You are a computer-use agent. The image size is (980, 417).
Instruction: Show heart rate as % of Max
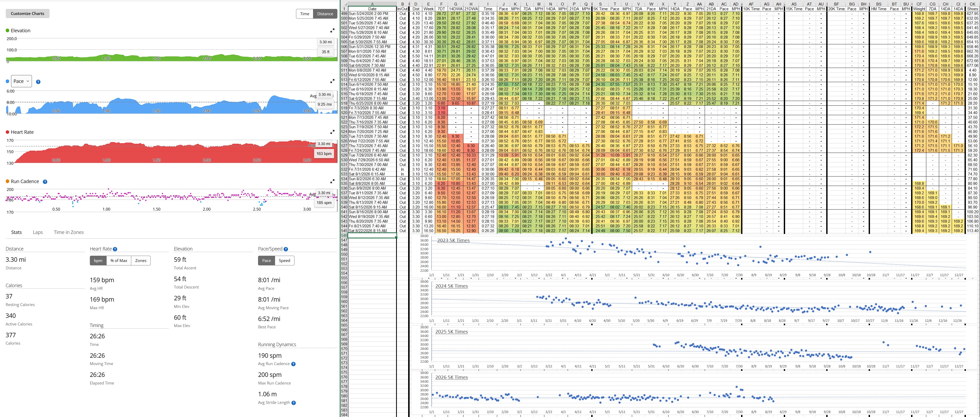119,260
